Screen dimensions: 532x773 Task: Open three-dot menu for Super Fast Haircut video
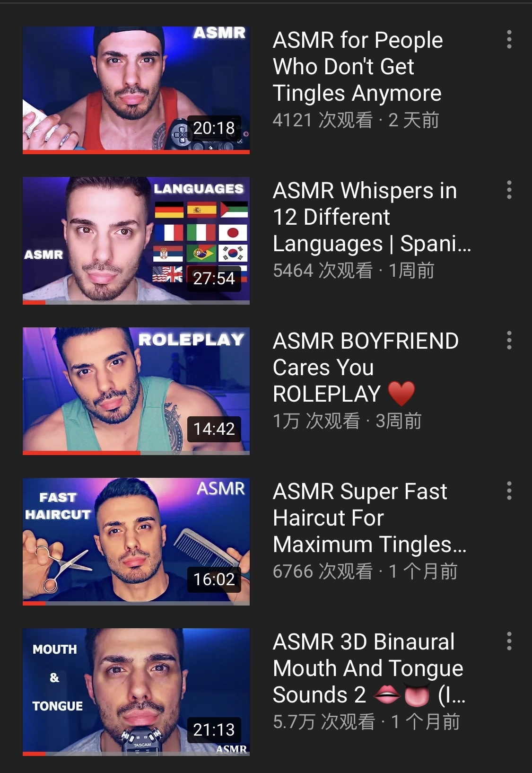[509, 491]
